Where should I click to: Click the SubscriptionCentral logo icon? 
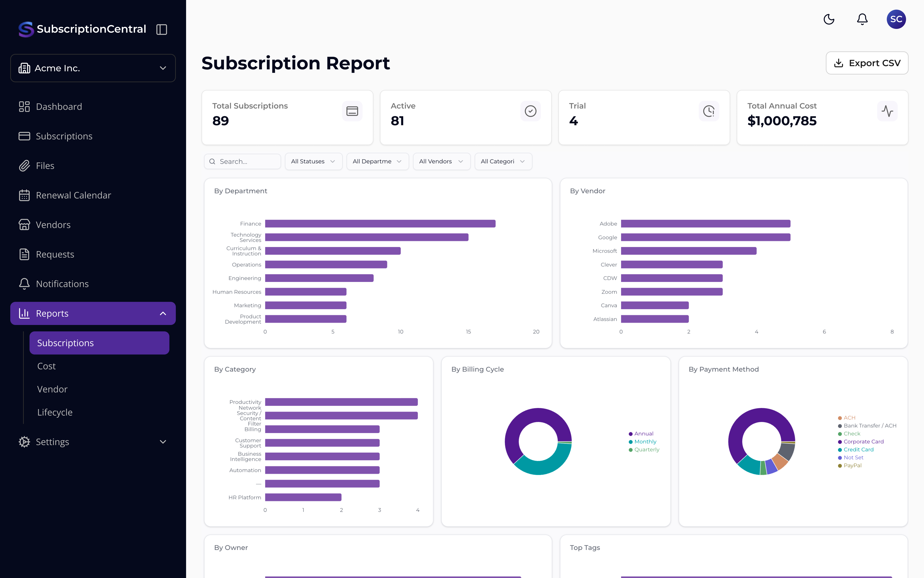coord(26,30)
